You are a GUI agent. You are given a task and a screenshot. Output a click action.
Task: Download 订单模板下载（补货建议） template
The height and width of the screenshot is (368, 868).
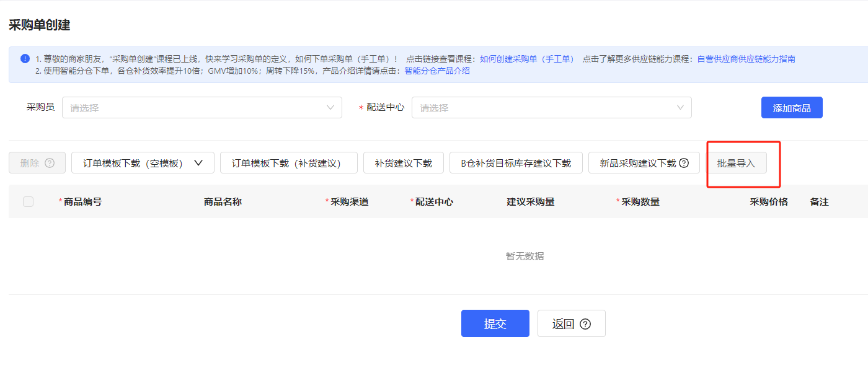coord(288,163)
